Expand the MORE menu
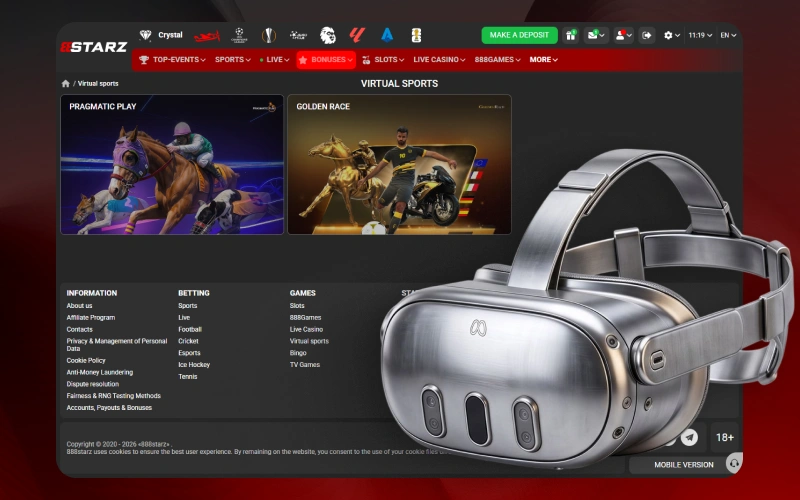Screen dimensions: 800x500 point(543,60)
